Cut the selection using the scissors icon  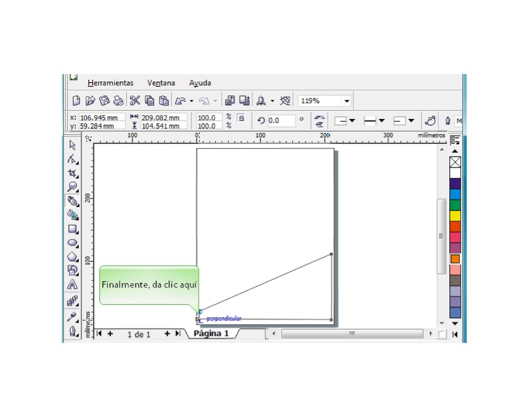[x=135, y=101]
